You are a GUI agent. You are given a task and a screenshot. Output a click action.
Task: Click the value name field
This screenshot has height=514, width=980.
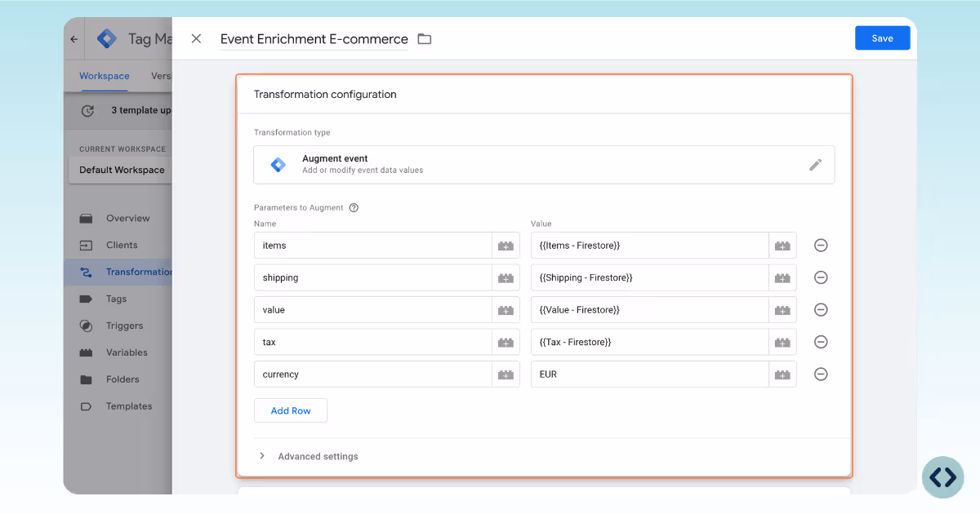pyautogui.click(x=373, y=310)
